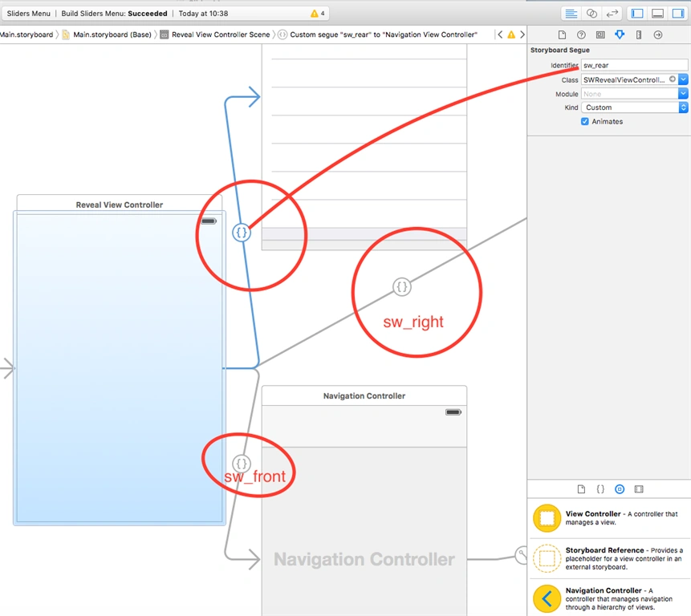Screen dimensions: 691x616
Task: Open the Connections inspector
Action: click(x=658, y=34)
